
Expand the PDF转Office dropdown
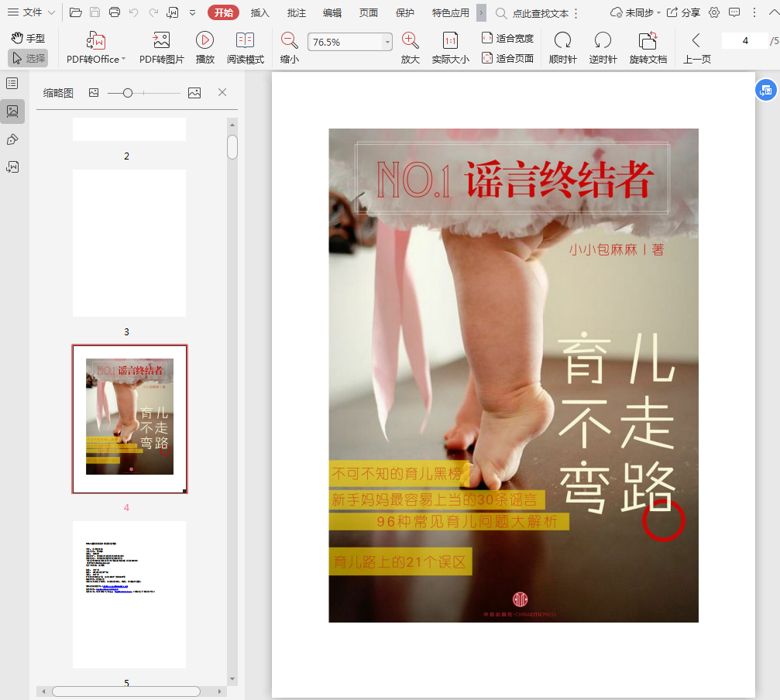[x=123, y=60]
